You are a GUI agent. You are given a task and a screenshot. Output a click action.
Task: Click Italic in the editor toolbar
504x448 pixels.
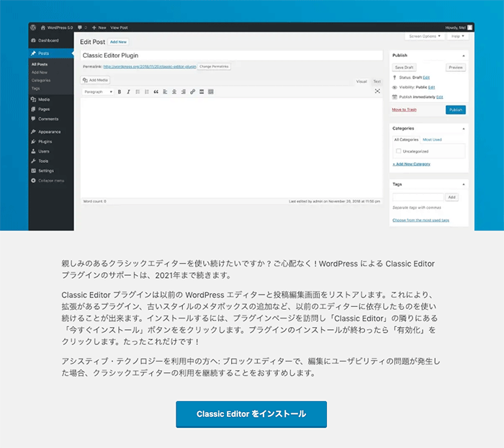pos(129,92)
